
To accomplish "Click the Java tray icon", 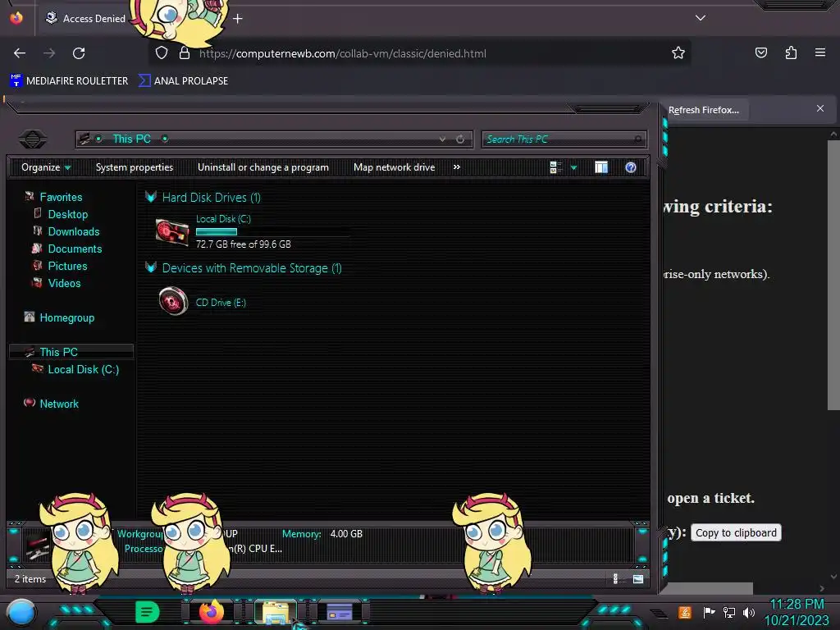I will click(685, 612).
